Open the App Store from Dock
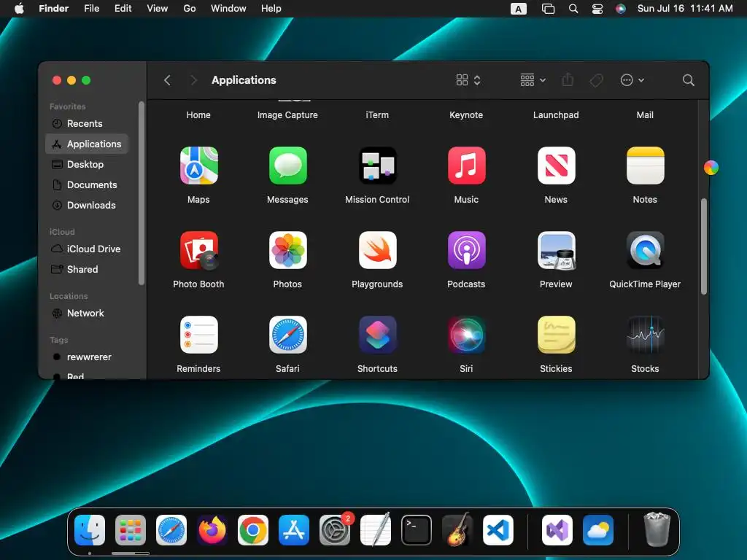 click(294, 530)
